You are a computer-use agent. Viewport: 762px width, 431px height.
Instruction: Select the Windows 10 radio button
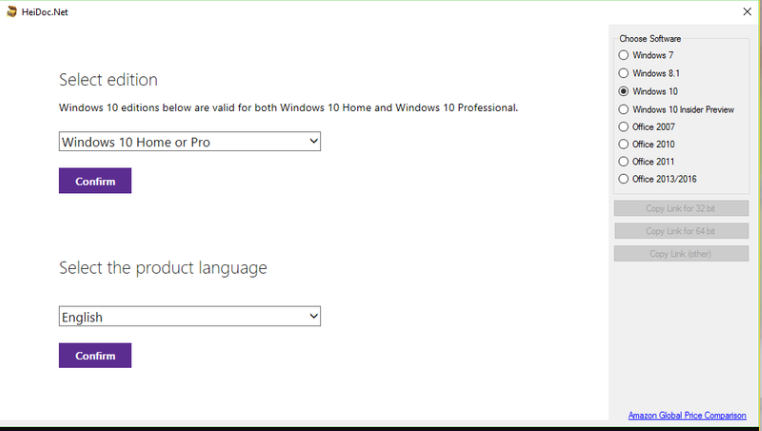pyautogui.click(x=623, y=91)
